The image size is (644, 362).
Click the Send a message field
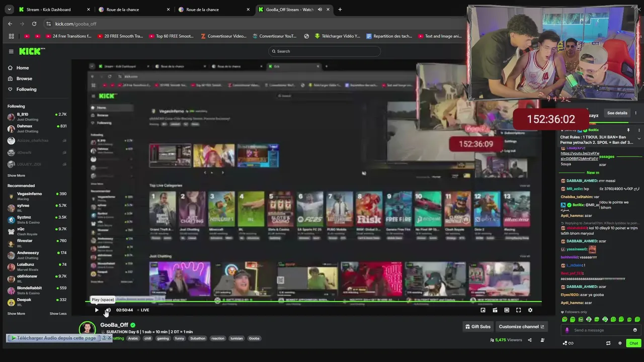(601, 330)
